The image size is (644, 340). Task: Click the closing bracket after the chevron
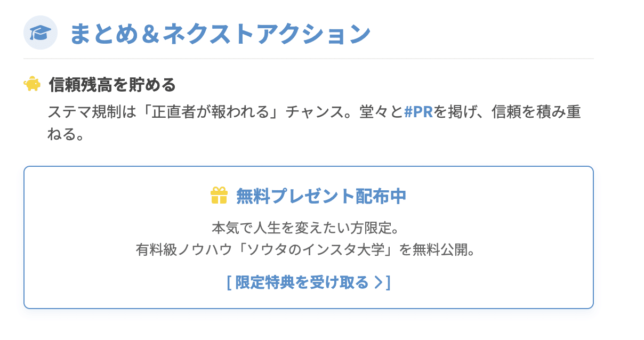(x=388, y=282)
